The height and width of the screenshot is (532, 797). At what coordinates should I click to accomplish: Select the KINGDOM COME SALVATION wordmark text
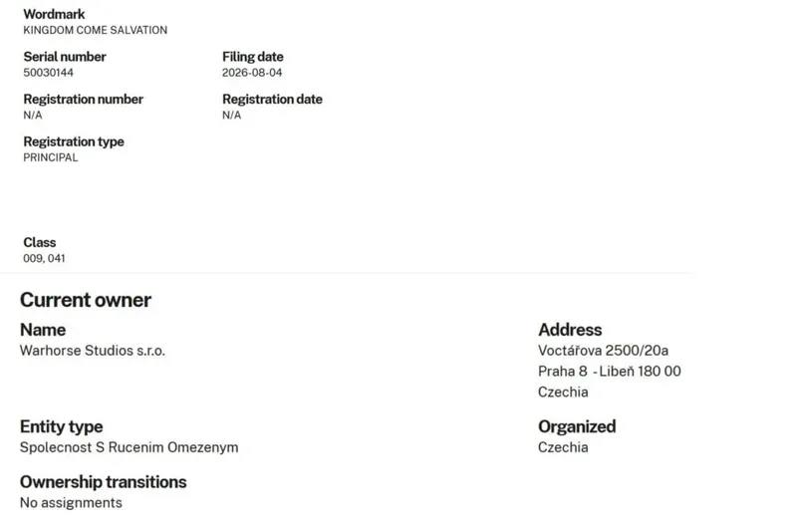pos(95,30)
